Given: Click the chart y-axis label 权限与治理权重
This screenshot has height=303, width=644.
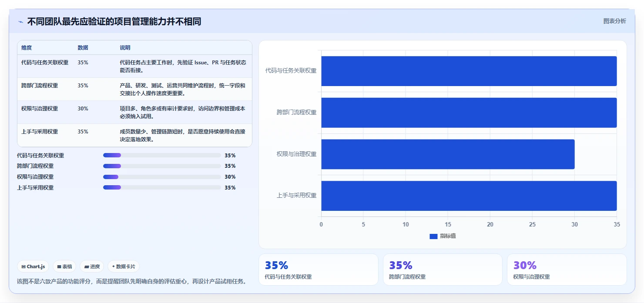Looking at the screenshot, I should tap(296, 154).
